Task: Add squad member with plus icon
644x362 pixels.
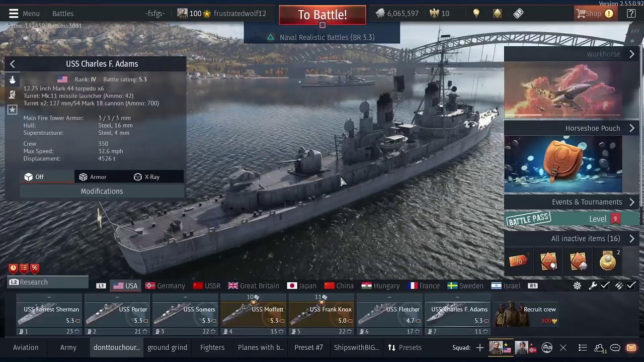Action: (x=480, y=347)
